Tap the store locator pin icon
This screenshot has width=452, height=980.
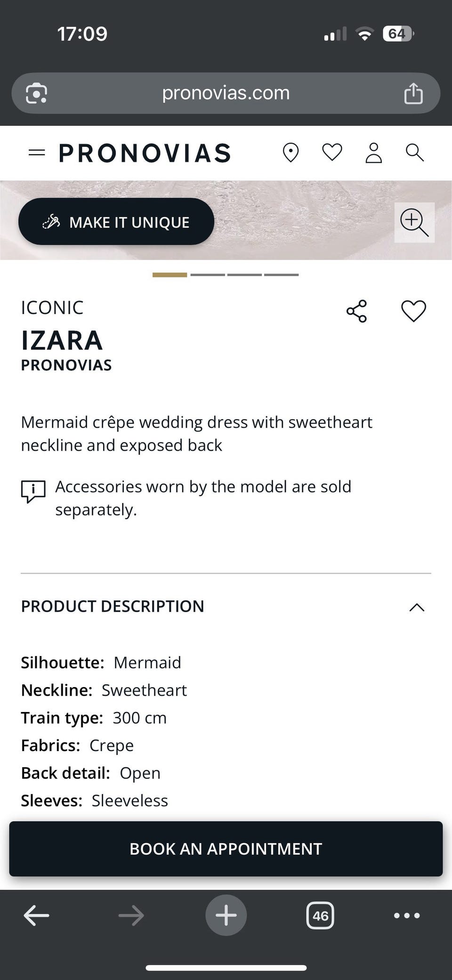click(x=291, y=153)
